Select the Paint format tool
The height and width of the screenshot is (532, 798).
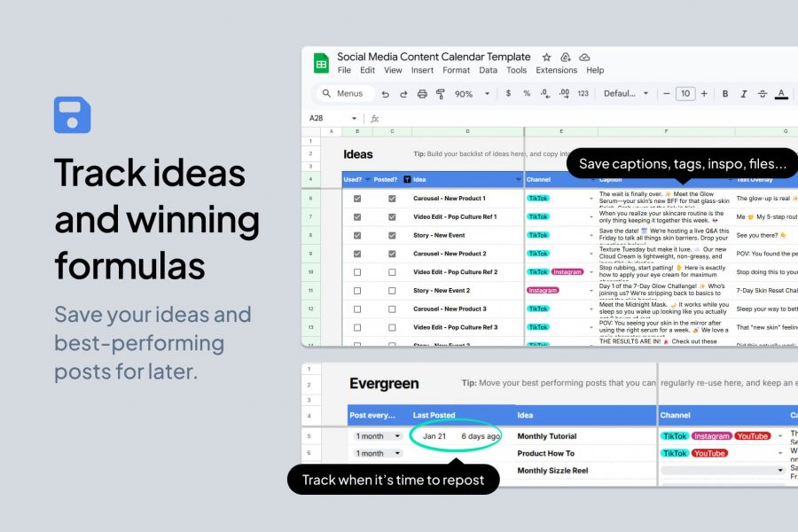pyautogui.click(x=441, y=93)
